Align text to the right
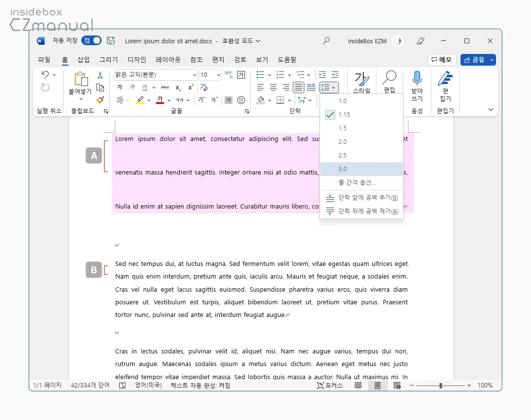The width and height of the screenshot is (531, 420). pos(286,87)
